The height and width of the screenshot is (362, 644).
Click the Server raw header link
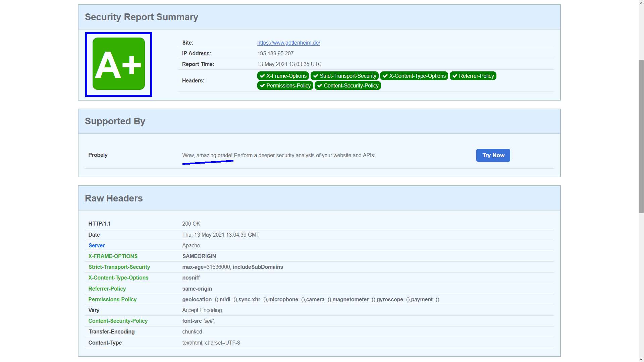pos(97,246)
